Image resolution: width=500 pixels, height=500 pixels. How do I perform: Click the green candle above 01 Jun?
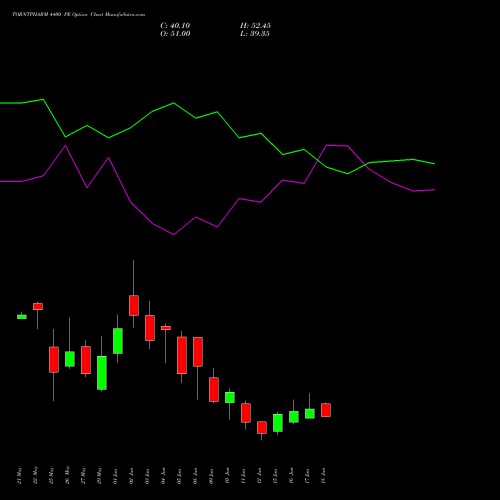118,341
